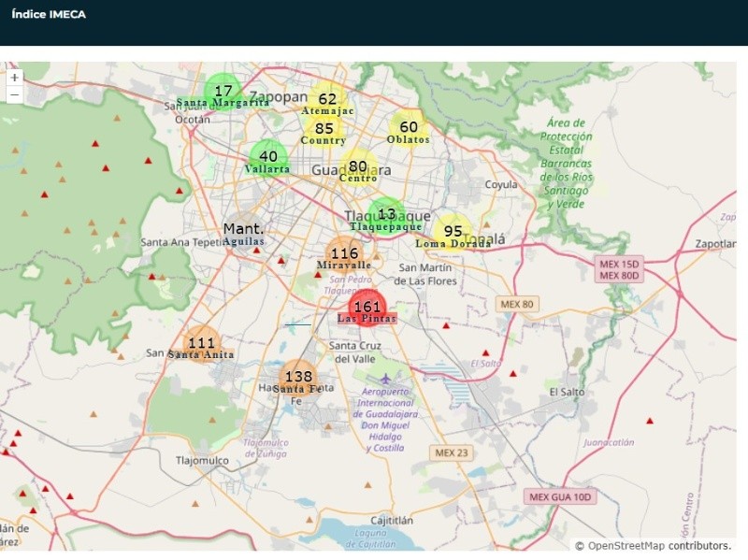Click the Miravalle station marker showing 116

coord(344,255)
